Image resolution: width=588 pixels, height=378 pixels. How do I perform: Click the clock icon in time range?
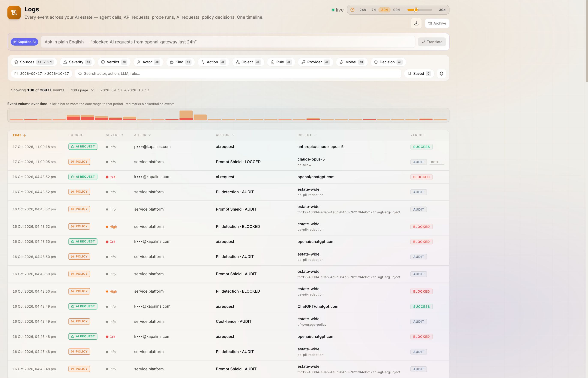pos(352,10)
